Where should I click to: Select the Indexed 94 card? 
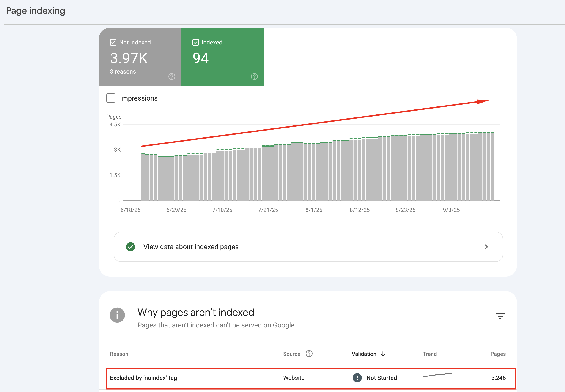tap(223, 57)
